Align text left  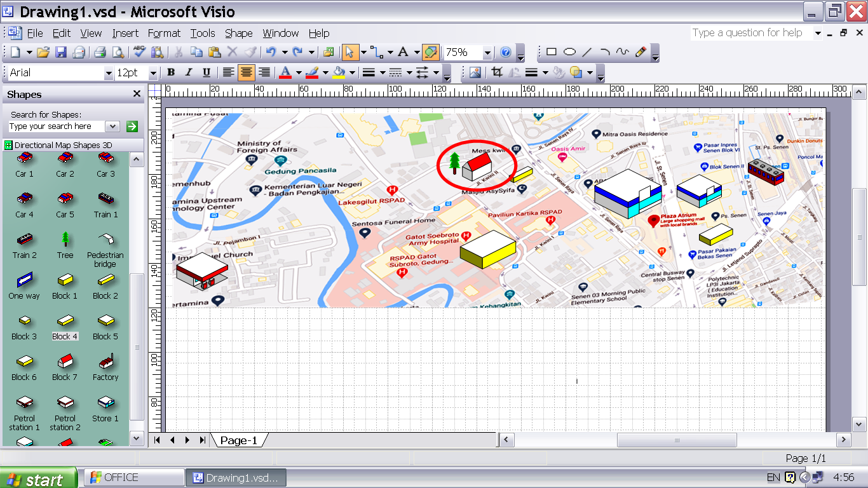click(229, 72)
